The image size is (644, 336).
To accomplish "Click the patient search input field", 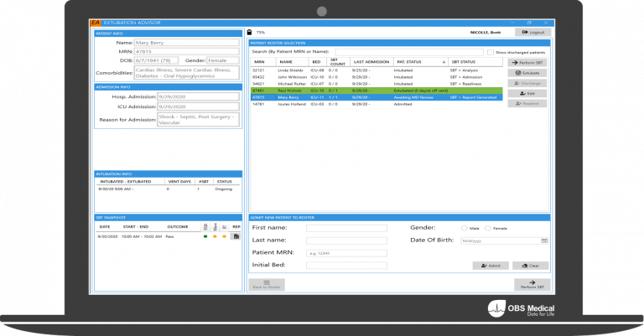I will 409,52.
